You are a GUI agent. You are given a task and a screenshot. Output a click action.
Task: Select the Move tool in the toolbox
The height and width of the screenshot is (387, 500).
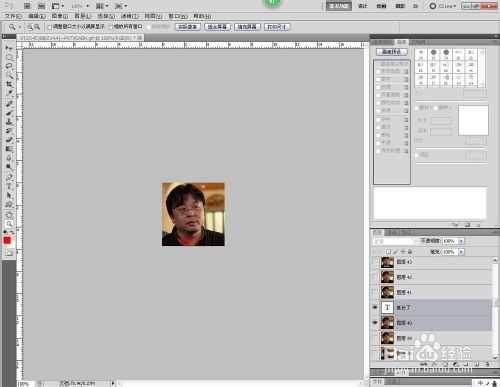pos(9,49)
